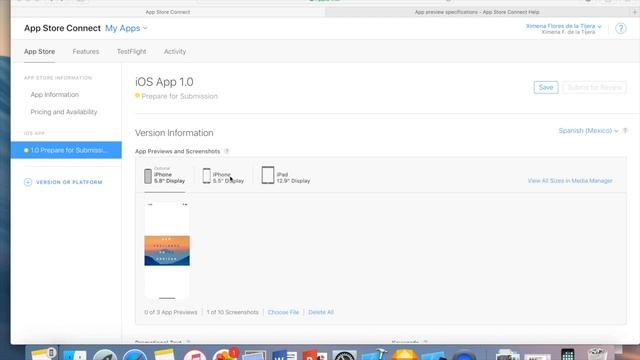
Task: Click the App Store Connect title
Action: click(x=62, y=28)
